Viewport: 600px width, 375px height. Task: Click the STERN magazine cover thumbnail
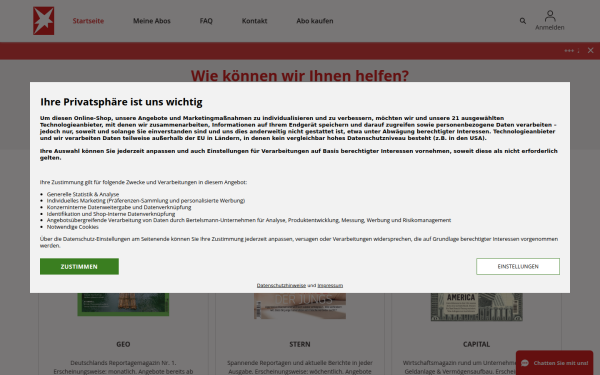[300, 306]
